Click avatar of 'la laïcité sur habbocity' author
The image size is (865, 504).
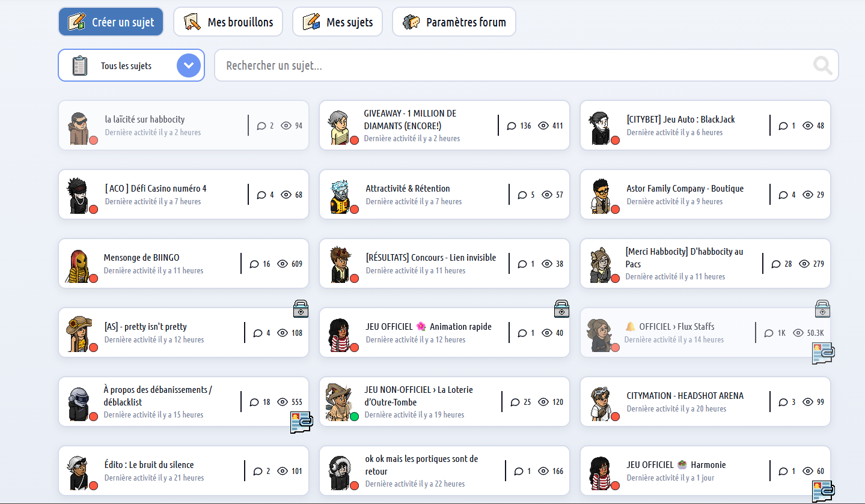(x=79, y=128)
